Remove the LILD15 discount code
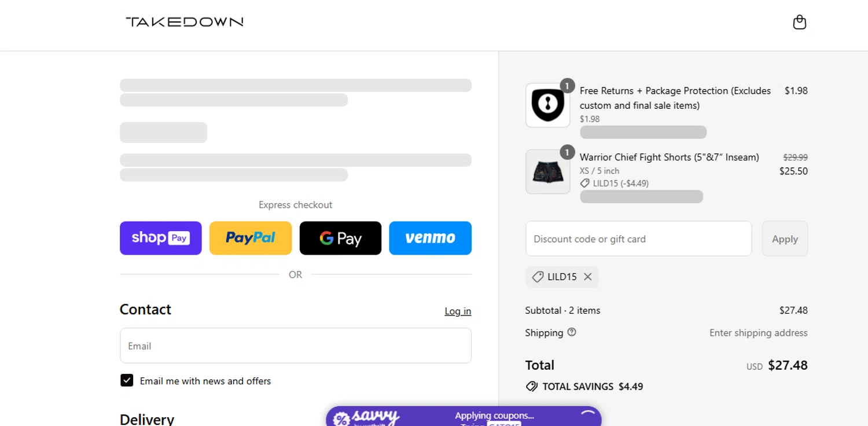 588,277
